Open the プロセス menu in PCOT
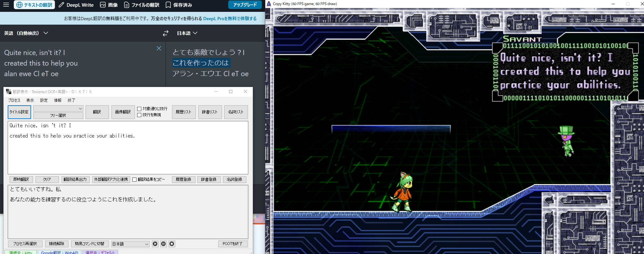The width and height of the screenshot is (644, 254). pyautogui.click(x=14, y=100)
